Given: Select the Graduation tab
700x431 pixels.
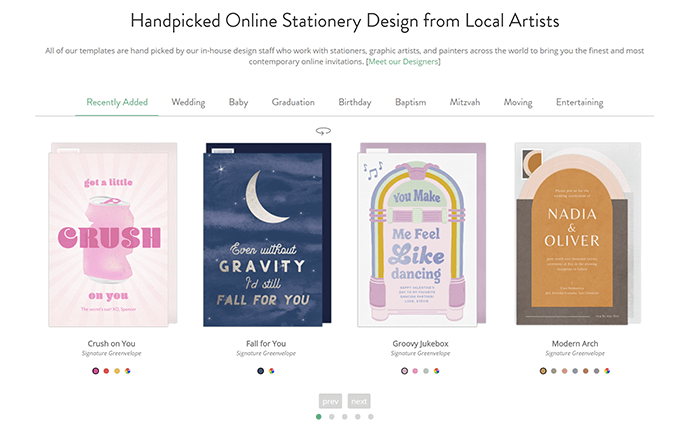Looking at the screenshot, I should 293,102.
